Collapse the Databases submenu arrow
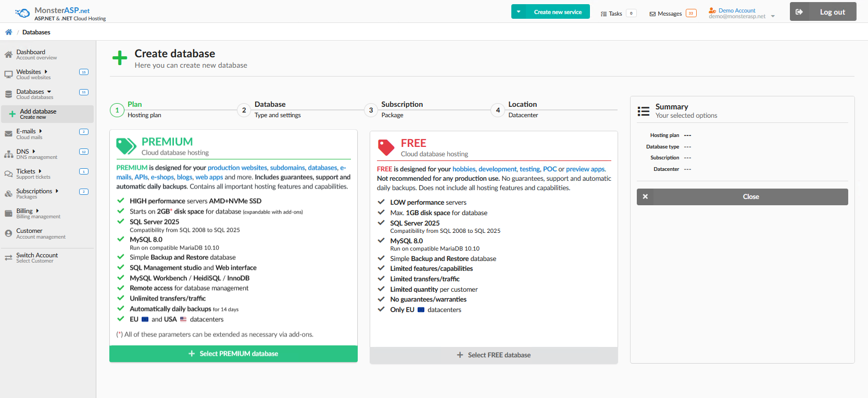868x398 pixels. (x=49, y=92)
